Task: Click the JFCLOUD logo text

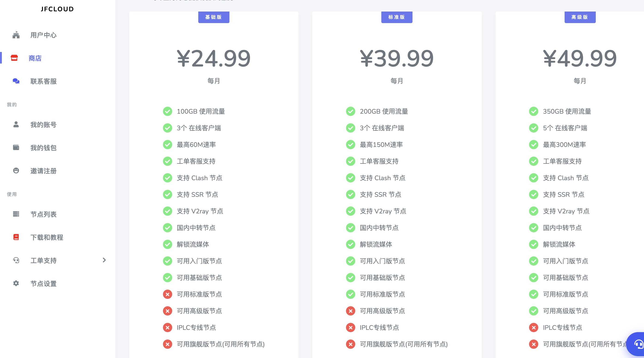Action: (57, 9)
